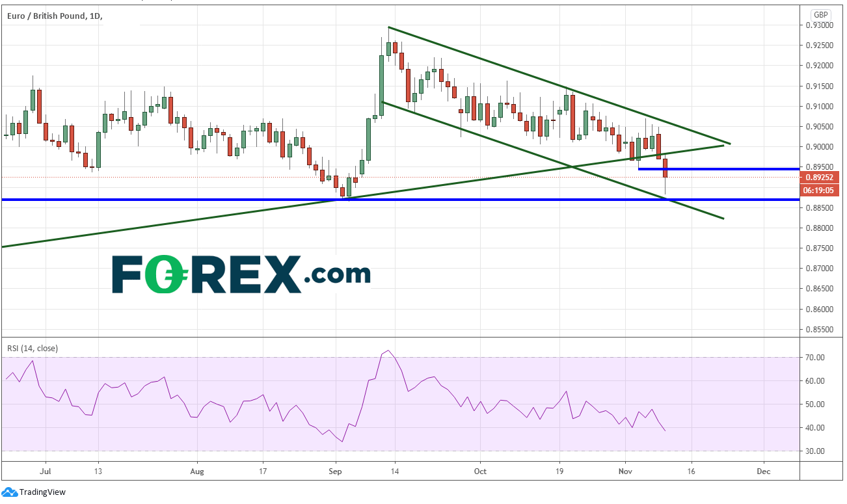Select the latest red candlestick on chart

[x=665, y=169]
